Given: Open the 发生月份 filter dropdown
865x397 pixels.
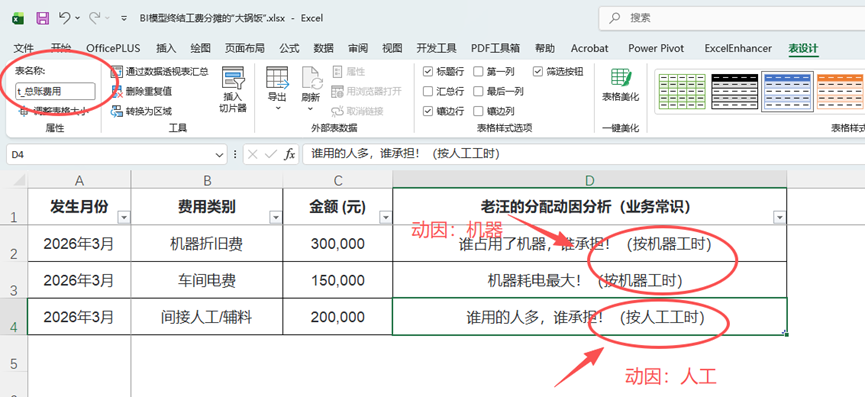Looking at the screenshot, I should 124,218.
